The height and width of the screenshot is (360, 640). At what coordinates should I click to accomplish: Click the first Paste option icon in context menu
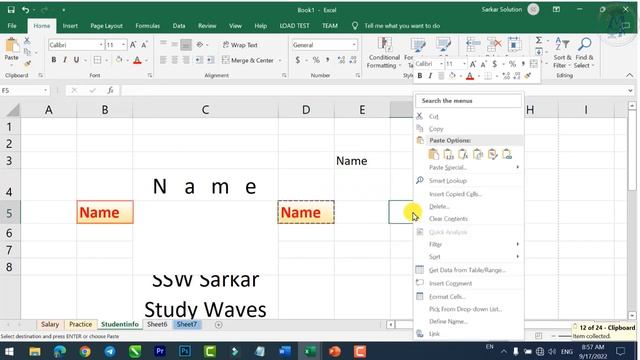tap(433, 154)
